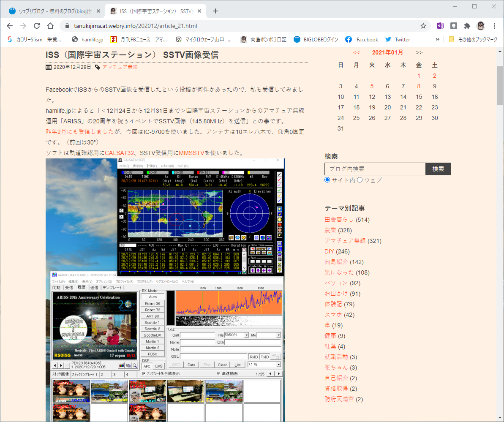Select the サイト内 search radio button
504x422 pixels.
click(327, 180)
